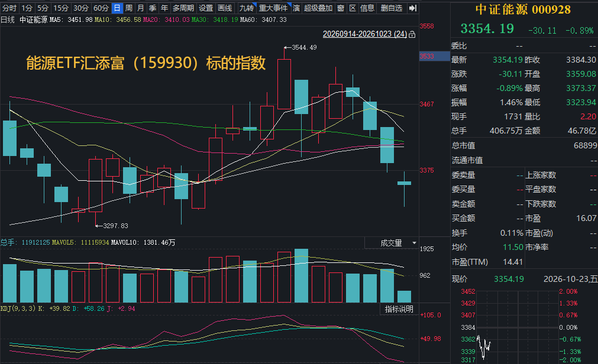Click the 20260914-20261023 date range link
598x364 pixels.
pyautogui.click(x=364, y=34)
